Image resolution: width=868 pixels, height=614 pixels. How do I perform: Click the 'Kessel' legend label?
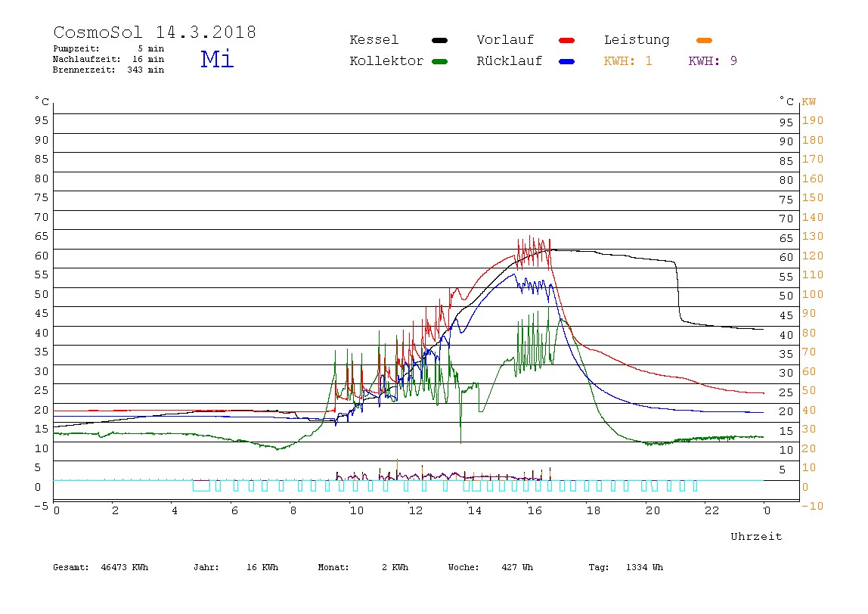(374, 40)
